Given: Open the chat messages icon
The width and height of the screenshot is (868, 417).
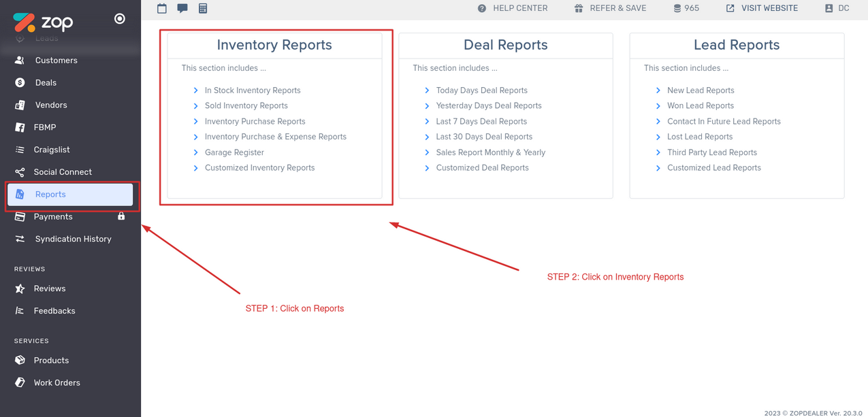Looking at the screenshot, I should click(182, 8).
